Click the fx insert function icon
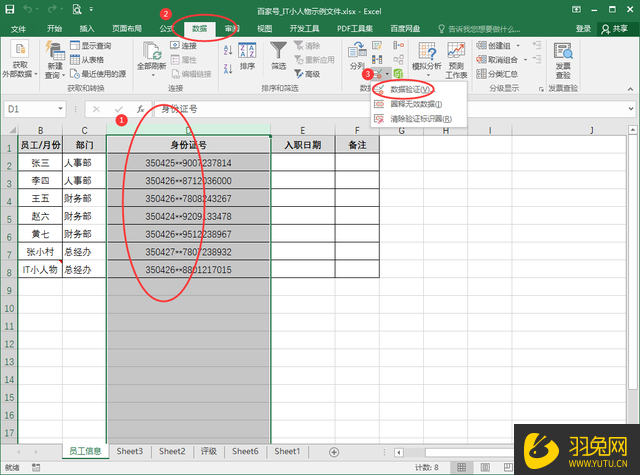 point(140,109)
